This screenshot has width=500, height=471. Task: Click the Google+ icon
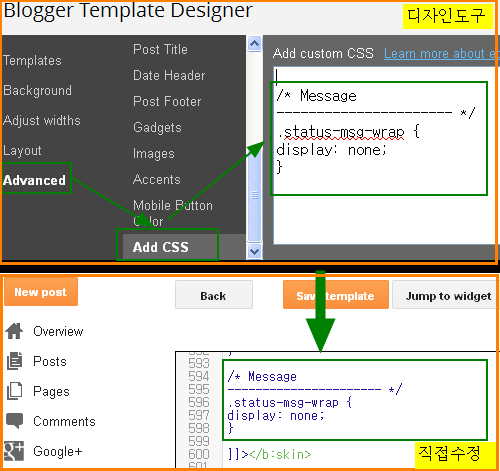coord(14,451)
